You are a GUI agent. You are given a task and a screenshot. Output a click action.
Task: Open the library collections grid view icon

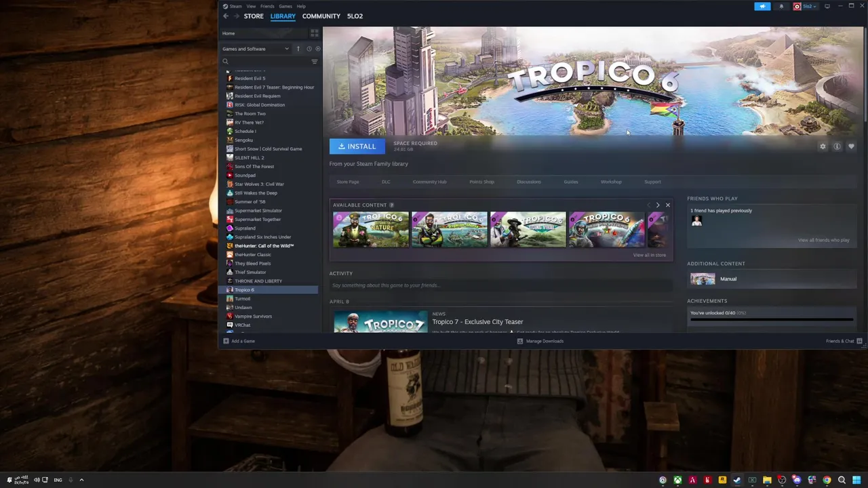[315, 33]
